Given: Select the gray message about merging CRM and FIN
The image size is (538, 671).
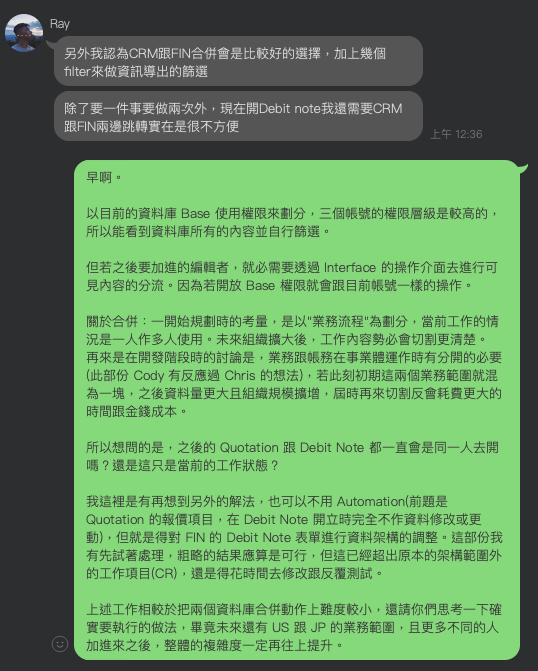Looking at the screenshot, I should coord(238,61).
